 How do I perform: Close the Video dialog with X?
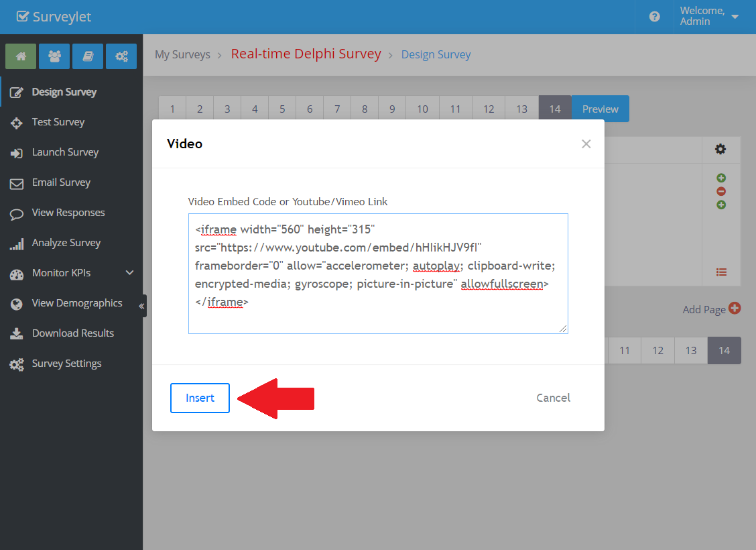(x=586, y=144)
